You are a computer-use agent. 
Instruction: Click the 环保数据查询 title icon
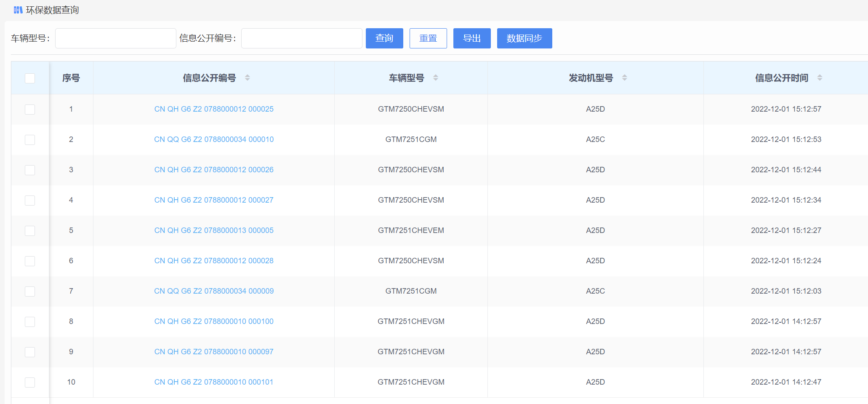(18, 10)
